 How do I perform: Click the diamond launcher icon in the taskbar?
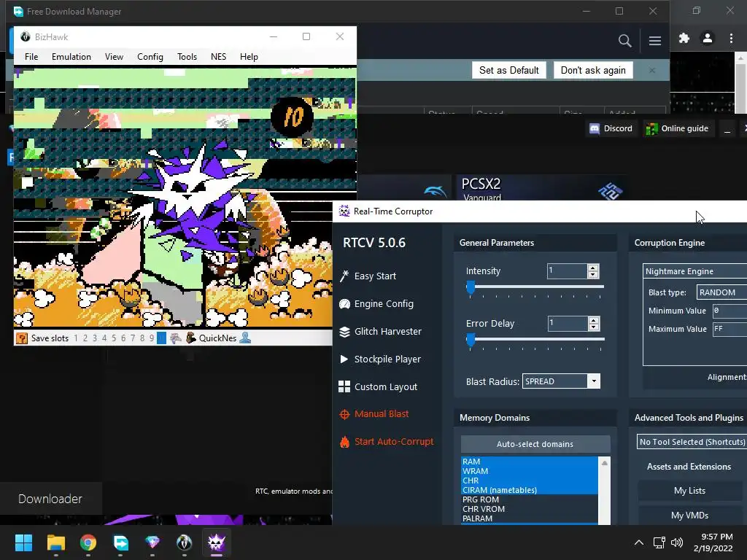pos(152,542)
